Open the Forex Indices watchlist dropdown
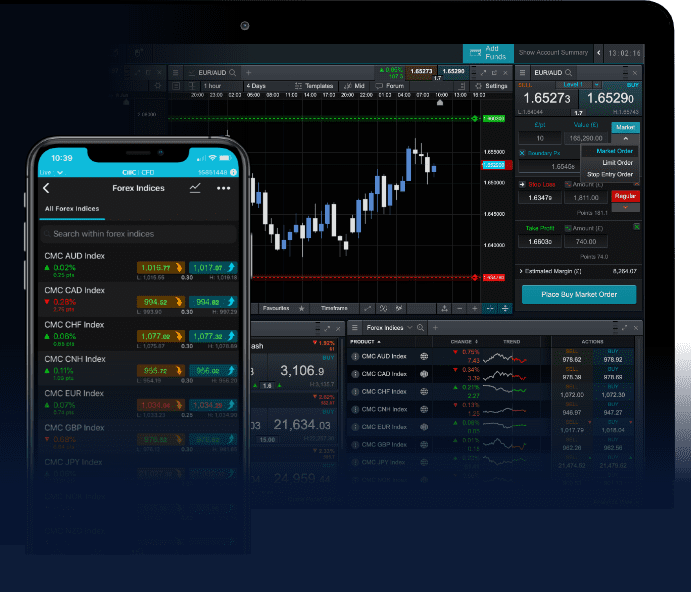Screen dimensions: 691x592 pos(409,328)
